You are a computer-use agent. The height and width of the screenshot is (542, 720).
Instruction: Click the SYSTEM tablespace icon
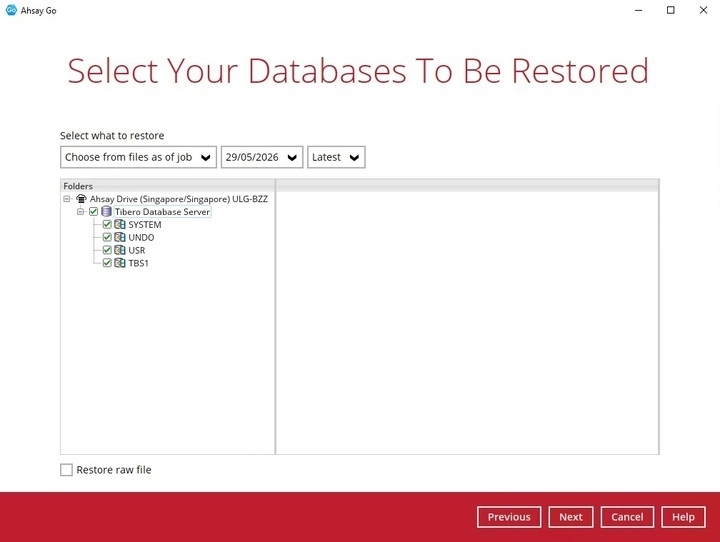pyautogui.click(x=120, y=225)
